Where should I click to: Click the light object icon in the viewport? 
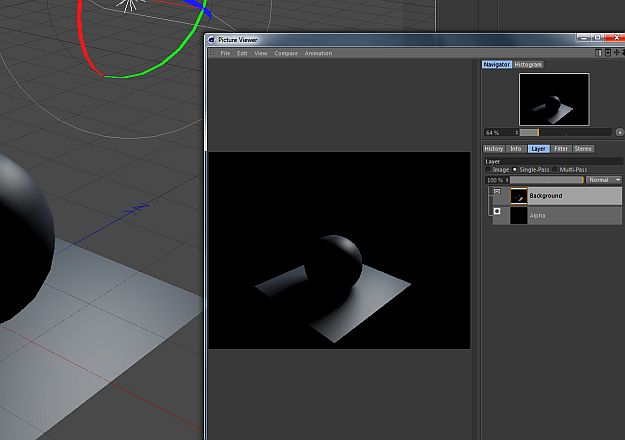[130, 5]
